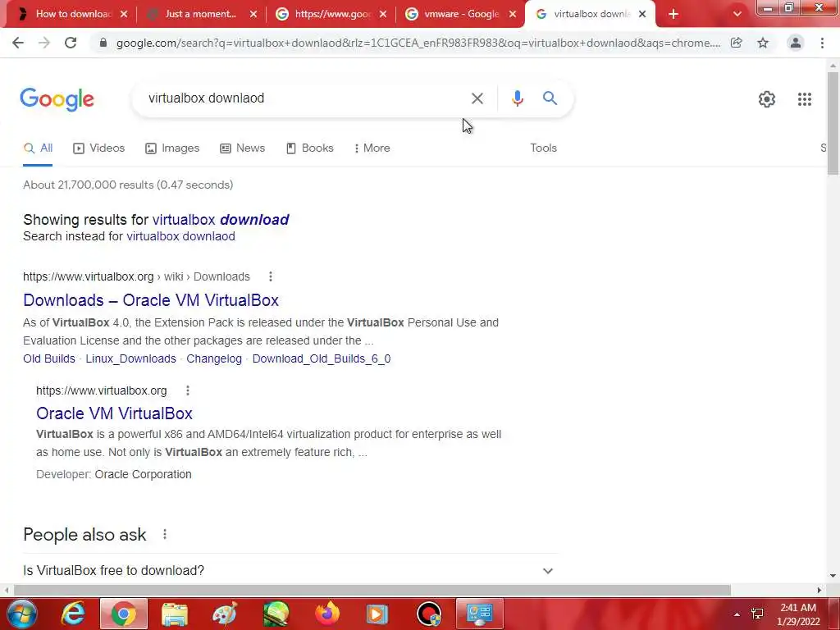Click the scrollbar down arrow

[833, 576]
